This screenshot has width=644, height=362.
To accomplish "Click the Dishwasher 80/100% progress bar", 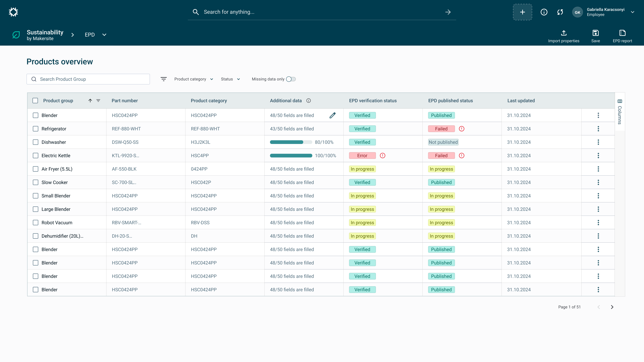I will [x=291, y=142].
